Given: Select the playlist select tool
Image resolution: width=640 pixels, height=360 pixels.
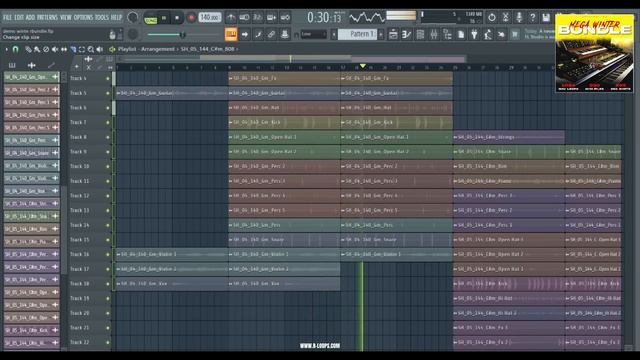Looking at the screenshot, I should (x=82, y=49).
